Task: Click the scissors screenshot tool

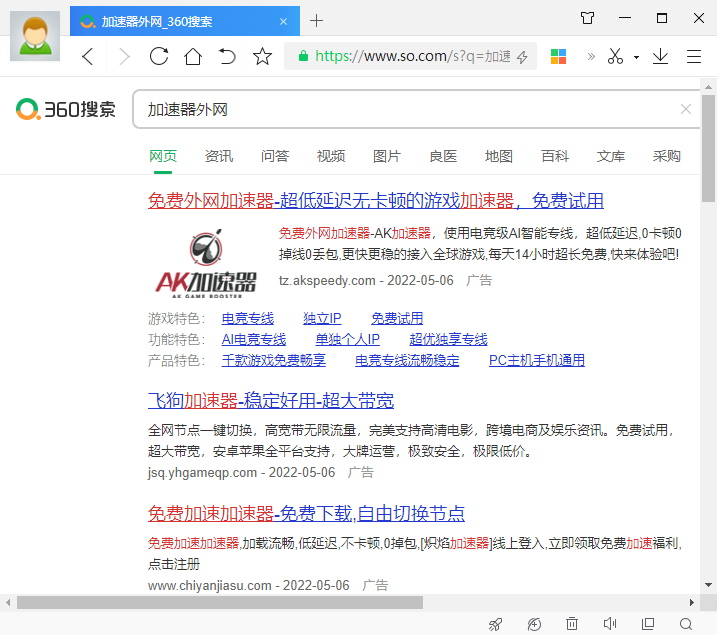Action: click(x=615, y=56)
